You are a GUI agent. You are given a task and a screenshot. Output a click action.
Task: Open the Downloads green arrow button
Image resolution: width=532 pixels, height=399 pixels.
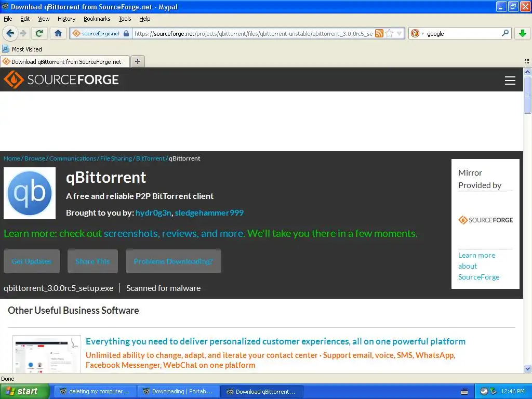[x=523, y=33]
